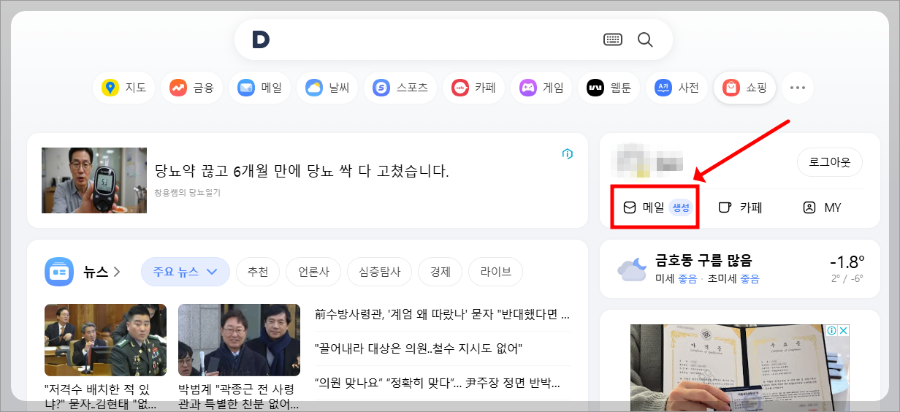Open thumbnail for 박범계 article
This screenshot has height=412, width=900.
239,340
